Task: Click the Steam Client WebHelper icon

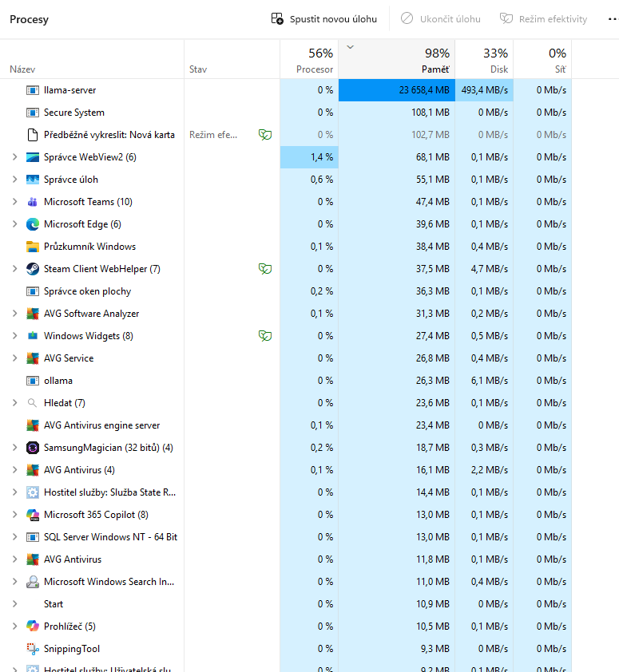Action: pyautogui.click(x=33, y=269)
